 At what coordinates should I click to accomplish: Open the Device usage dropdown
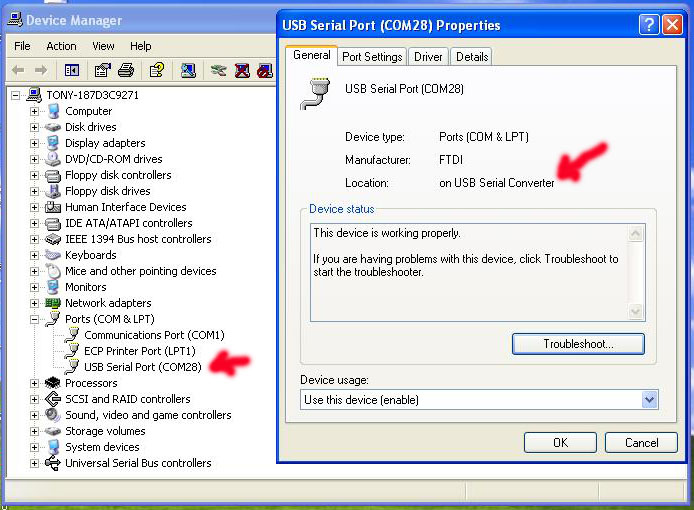649,400
